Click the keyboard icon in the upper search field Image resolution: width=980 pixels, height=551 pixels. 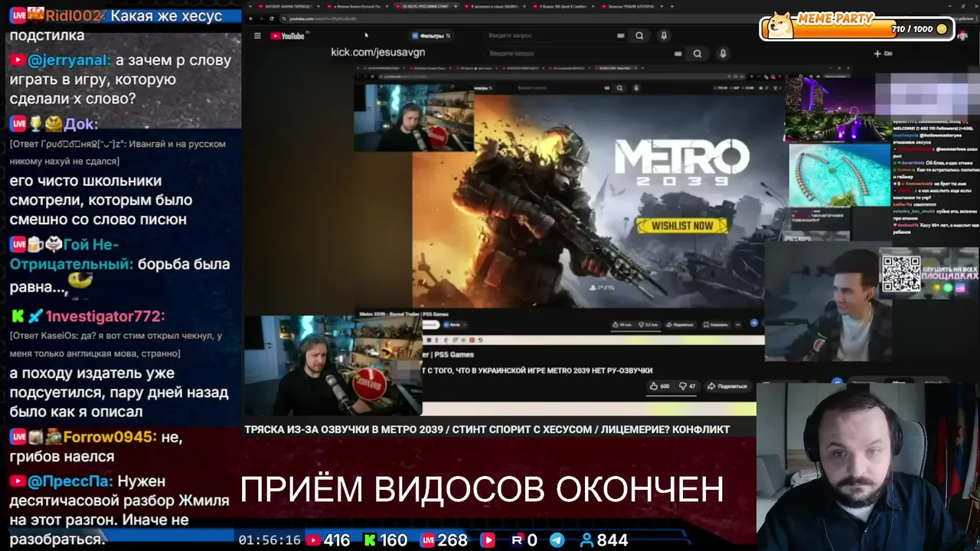click(620, 35)
